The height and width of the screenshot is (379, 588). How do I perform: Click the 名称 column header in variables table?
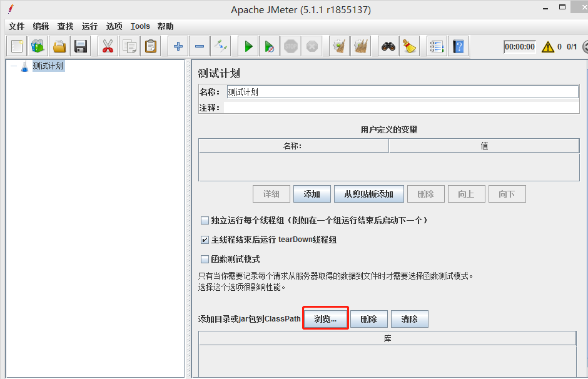[293, 146]
